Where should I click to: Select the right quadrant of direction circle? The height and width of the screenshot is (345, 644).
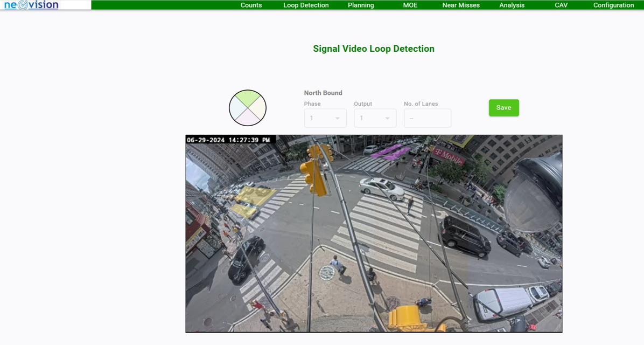click(258, 108)
